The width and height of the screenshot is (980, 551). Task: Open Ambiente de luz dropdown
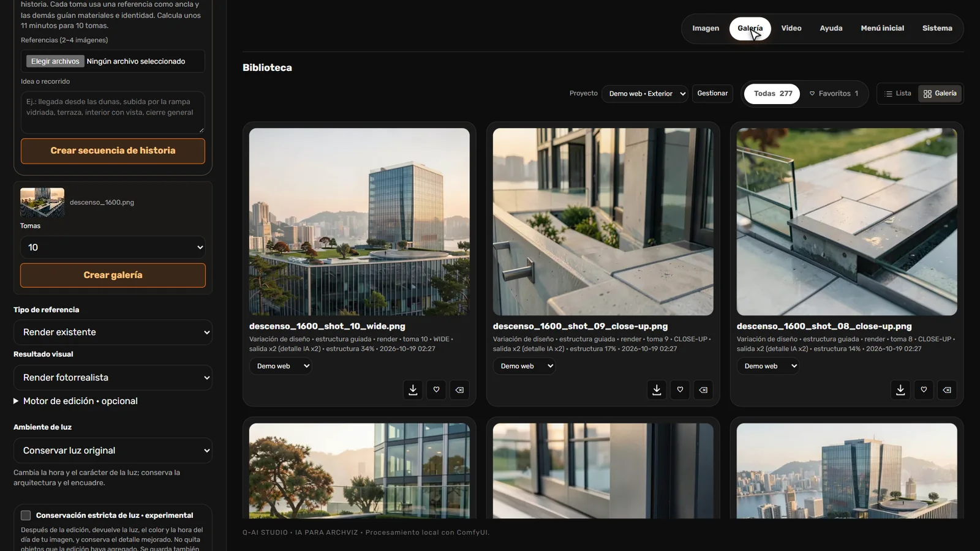click(113, 451)
